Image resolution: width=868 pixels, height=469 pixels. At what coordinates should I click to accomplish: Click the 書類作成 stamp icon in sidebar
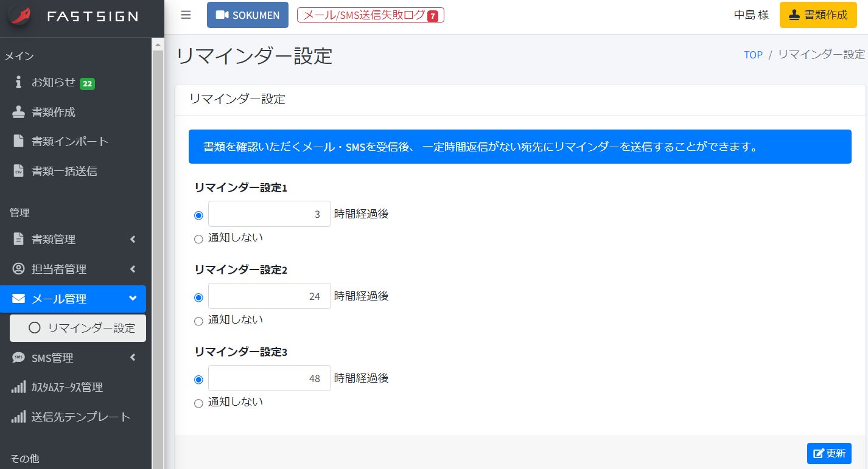click(x=18, y=112)
